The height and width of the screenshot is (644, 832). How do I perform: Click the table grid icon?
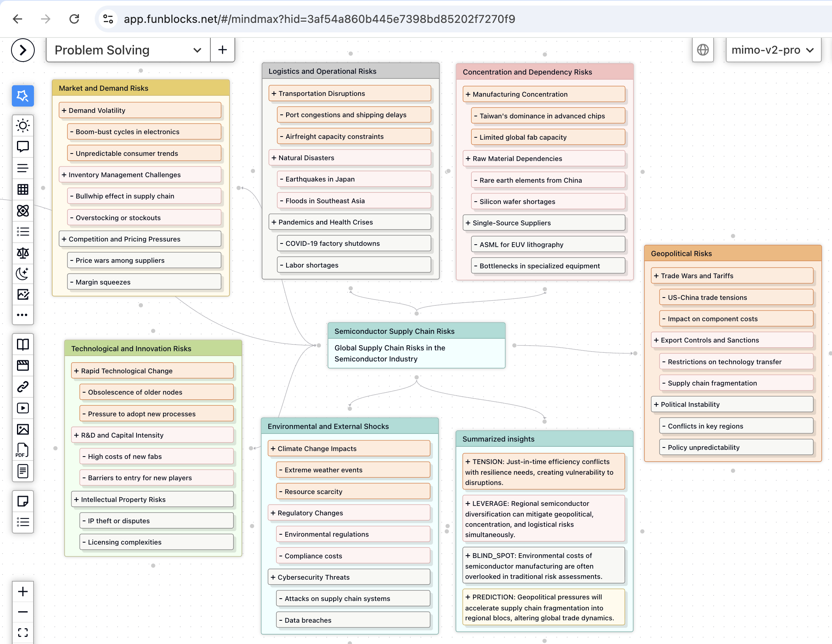(23, 189)
